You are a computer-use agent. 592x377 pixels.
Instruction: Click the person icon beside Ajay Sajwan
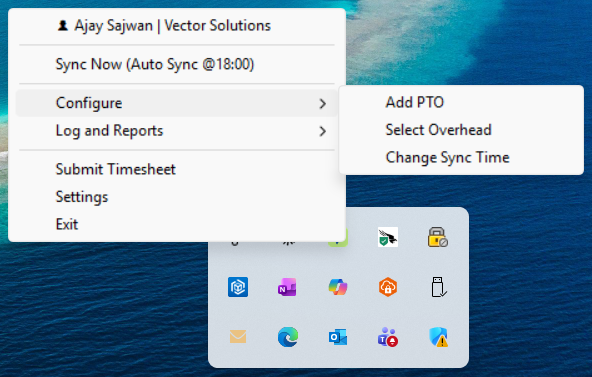(x=63, y=26)
